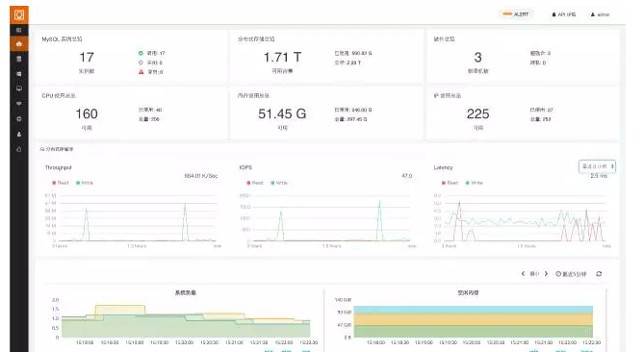Click the 664.01 K/Sec throughput value
644x352 pixels.
pyautogui.click(x=201, y=176)
